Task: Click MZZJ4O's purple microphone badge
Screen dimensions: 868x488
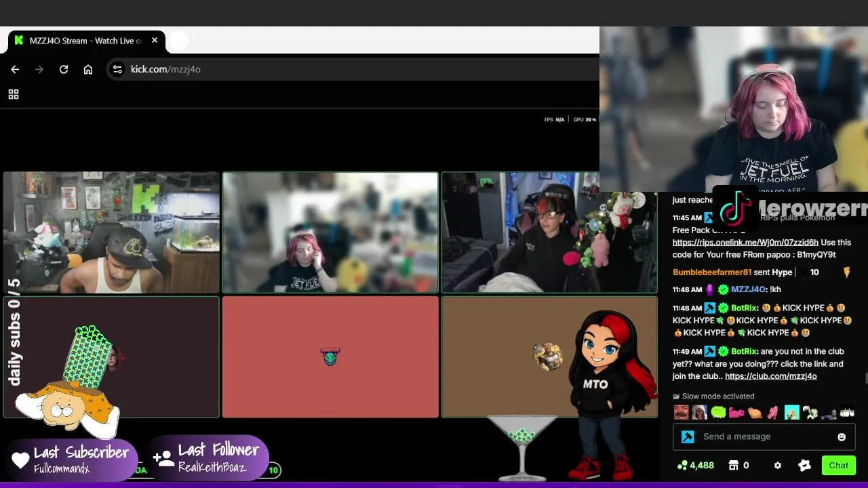Action: click(x=710, y=289)
